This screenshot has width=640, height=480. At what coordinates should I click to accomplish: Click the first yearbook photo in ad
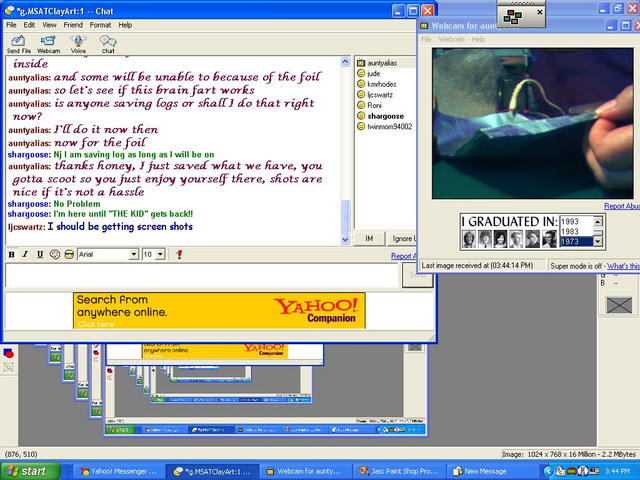(469, 239)
